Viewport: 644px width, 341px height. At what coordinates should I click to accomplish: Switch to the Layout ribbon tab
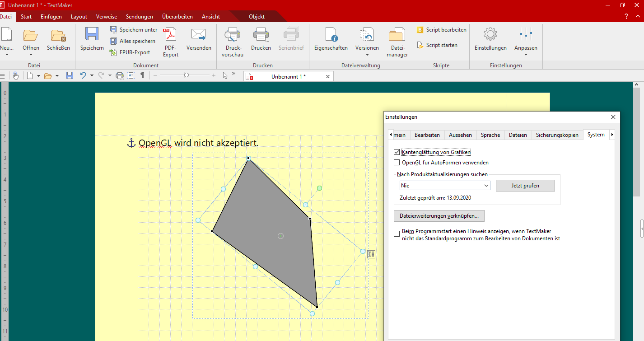(x=79, y=17)
